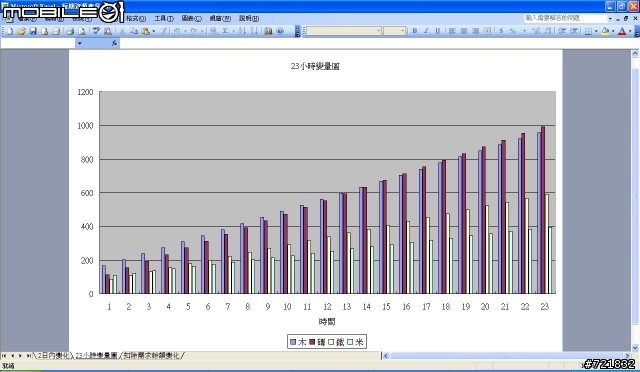Expand the Borders dropdown arrow

click(596, 31)
